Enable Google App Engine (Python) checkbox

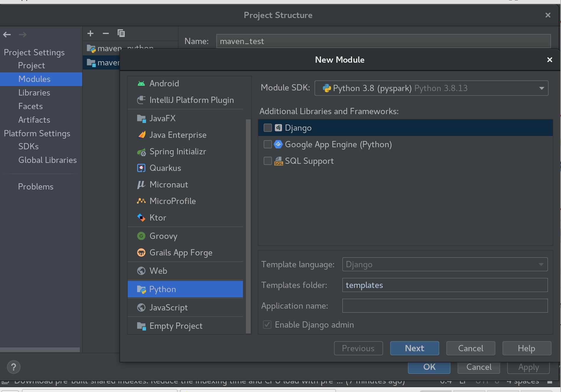coord(267,144)
